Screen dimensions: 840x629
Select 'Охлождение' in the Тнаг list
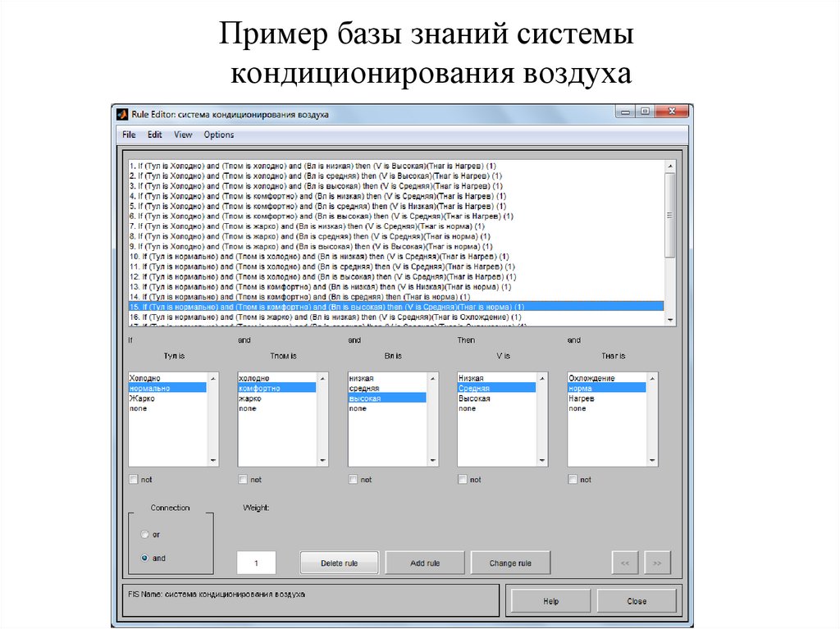pyautogui.click(x=607, y=378)
